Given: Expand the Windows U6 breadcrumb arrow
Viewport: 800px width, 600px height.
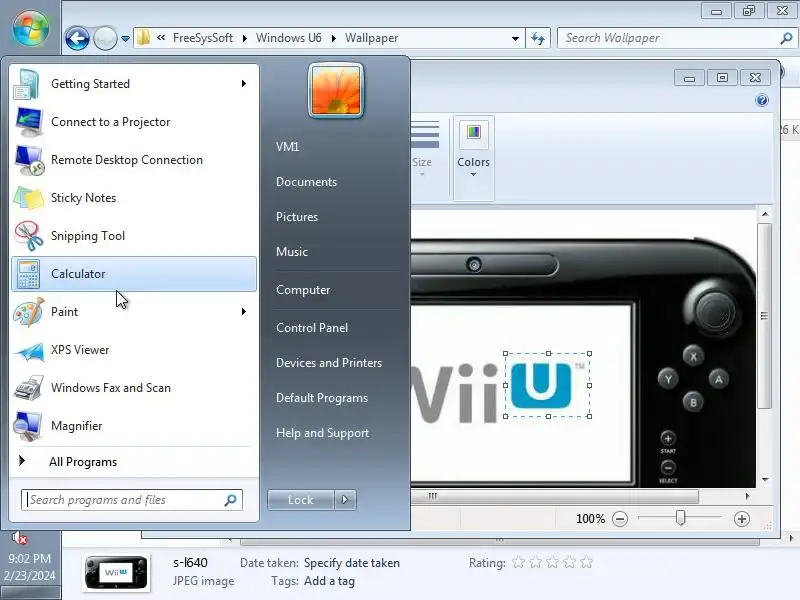Looking at the screenshot, I should click(x=333, y=38).
